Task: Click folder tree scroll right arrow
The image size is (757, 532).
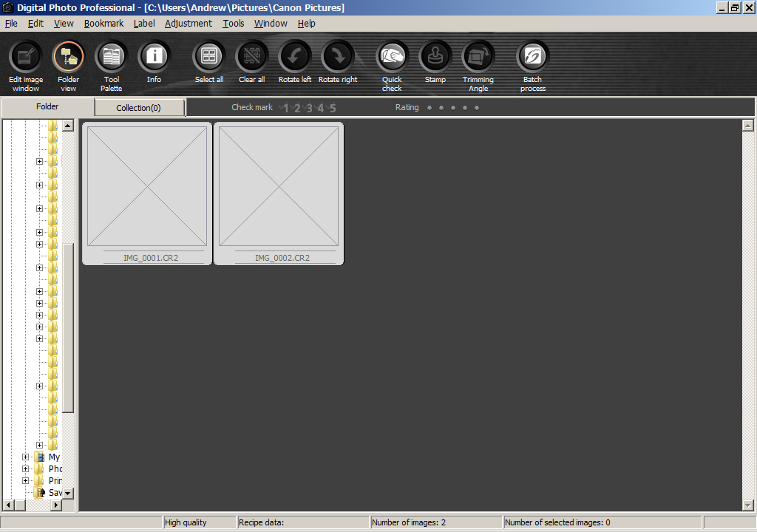Action: (x=56, y=505)
